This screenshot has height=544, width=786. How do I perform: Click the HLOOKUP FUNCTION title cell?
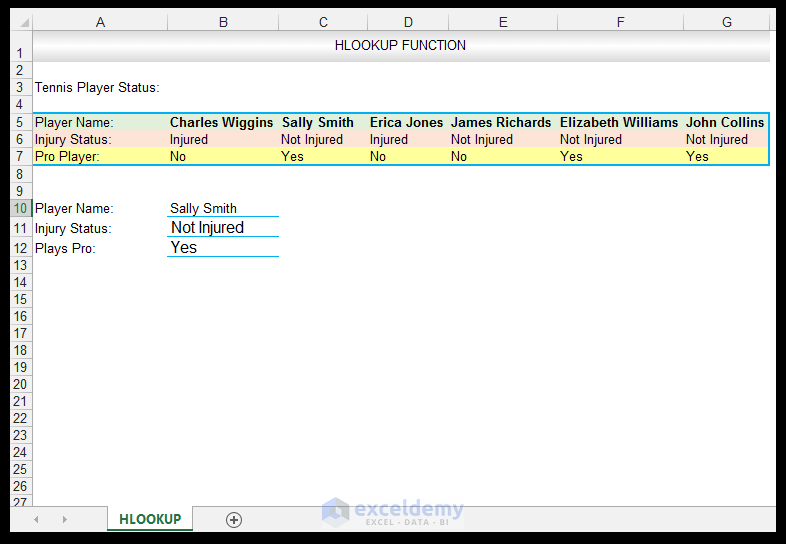coord(401,46)
